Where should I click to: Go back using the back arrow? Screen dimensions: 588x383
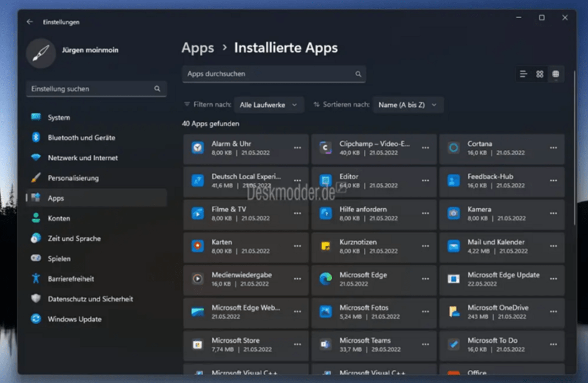(x=30, y=22)
